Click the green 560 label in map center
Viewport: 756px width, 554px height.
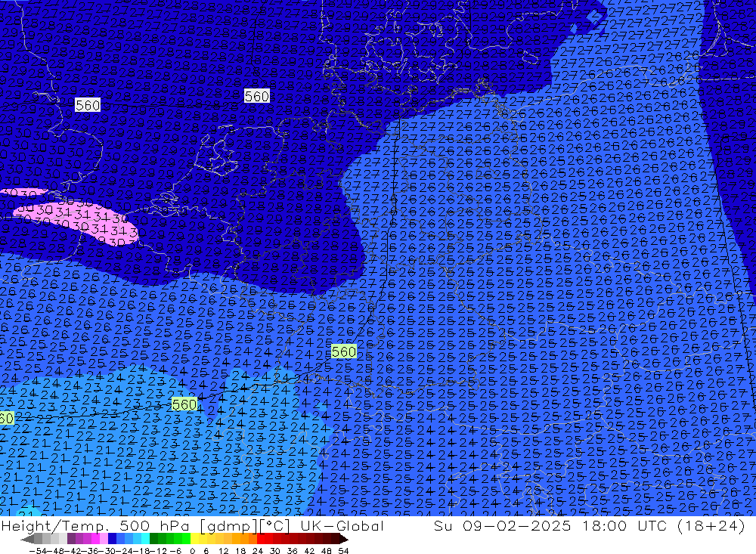[344, 351]
